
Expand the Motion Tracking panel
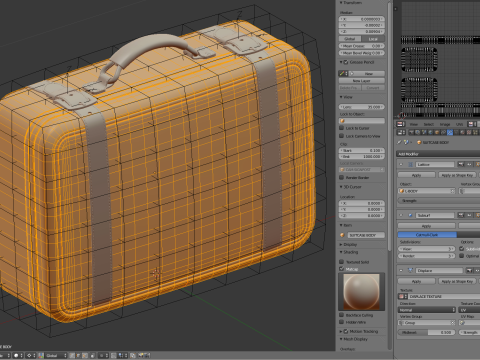click(x=341, y=331)
